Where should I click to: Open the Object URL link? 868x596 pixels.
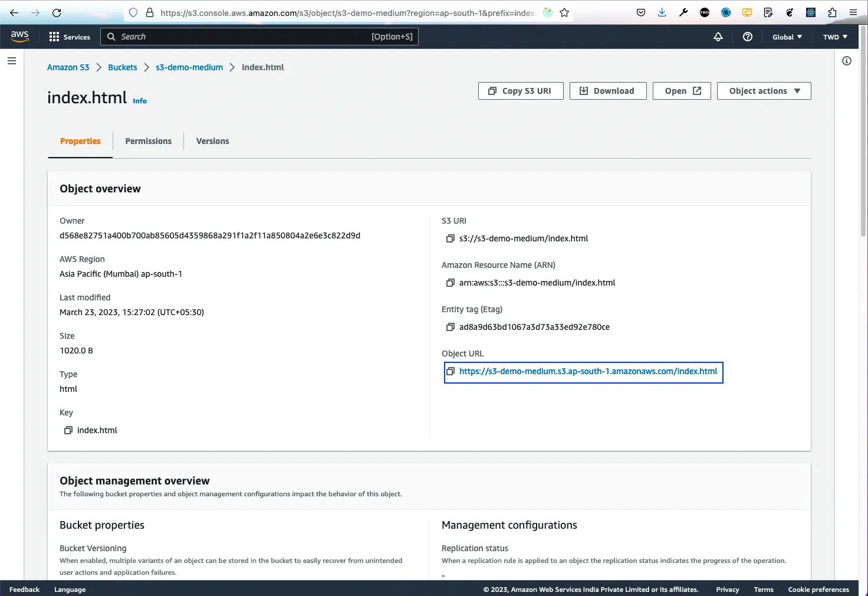click(588, 371)
